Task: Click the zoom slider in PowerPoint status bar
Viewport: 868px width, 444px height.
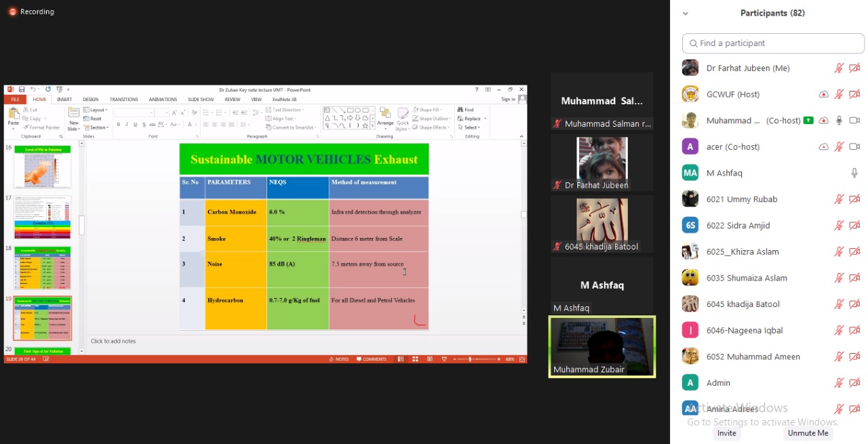Action: point(476,359)
